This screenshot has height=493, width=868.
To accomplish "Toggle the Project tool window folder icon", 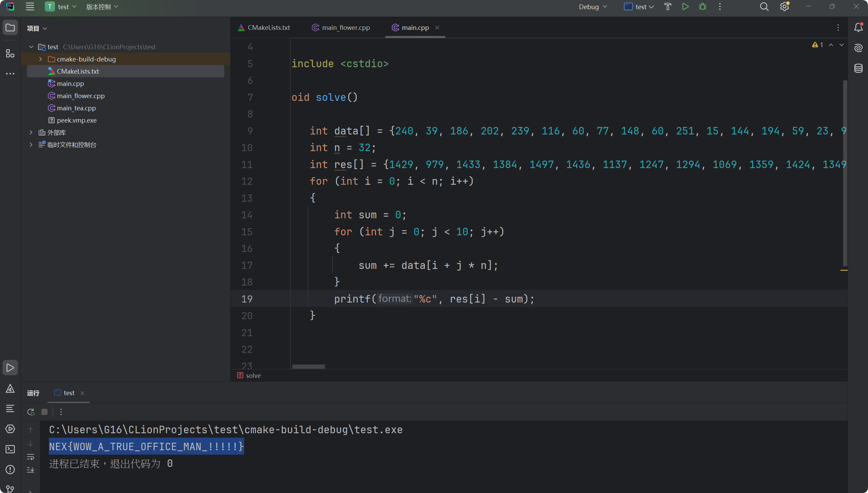I will pos(10,28).
